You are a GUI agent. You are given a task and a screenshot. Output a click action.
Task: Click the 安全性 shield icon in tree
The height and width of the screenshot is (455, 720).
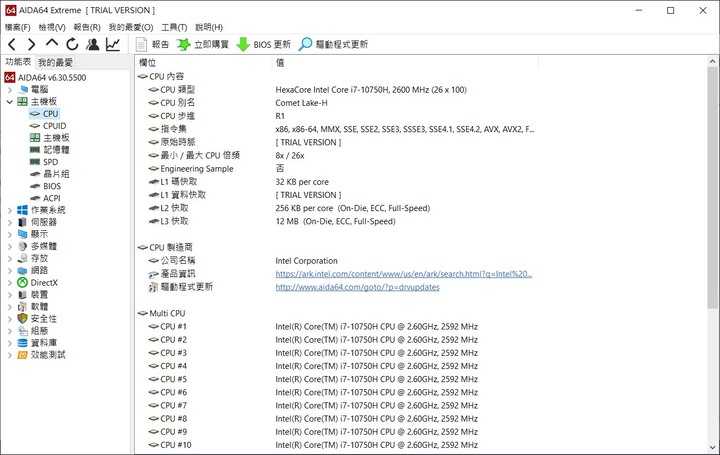coord(22,319)
